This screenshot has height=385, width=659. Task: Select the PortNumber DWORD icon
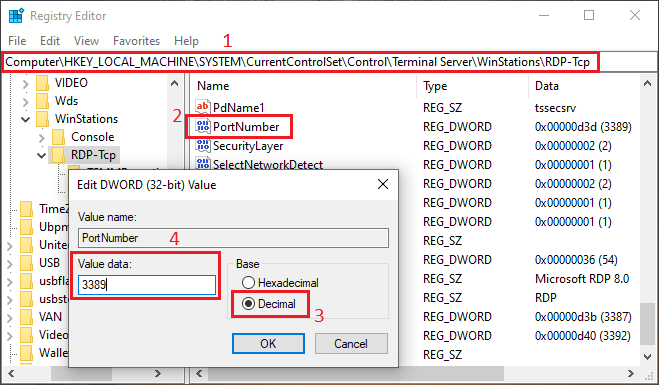203,126
